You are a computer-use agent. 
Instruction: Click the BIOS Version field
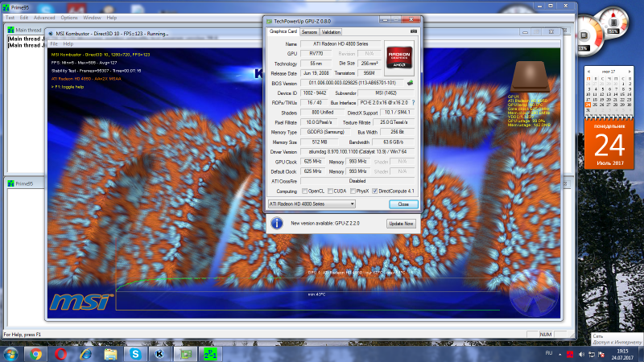pyautogui.click(x=352, y=83)
